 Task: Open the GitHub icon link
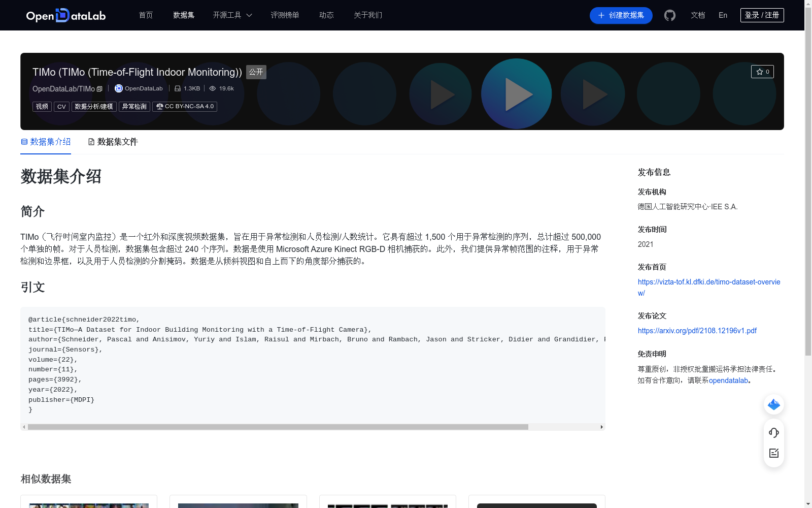pos(670,15)
